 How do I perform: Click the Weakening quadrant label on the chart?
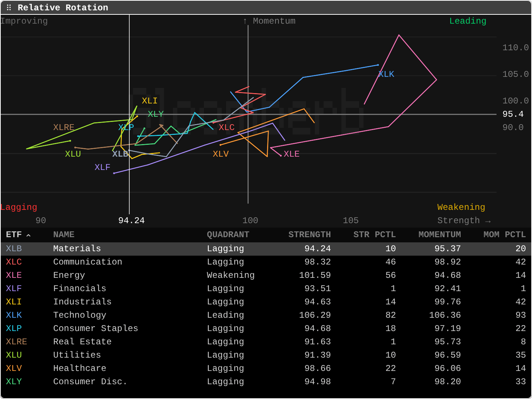tap(461, 207)
